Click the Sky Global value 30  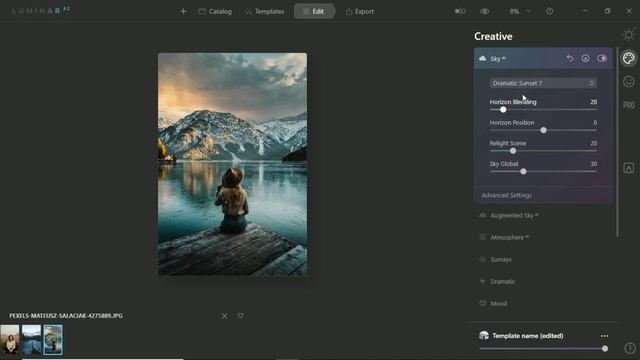[x=593, y=164]
